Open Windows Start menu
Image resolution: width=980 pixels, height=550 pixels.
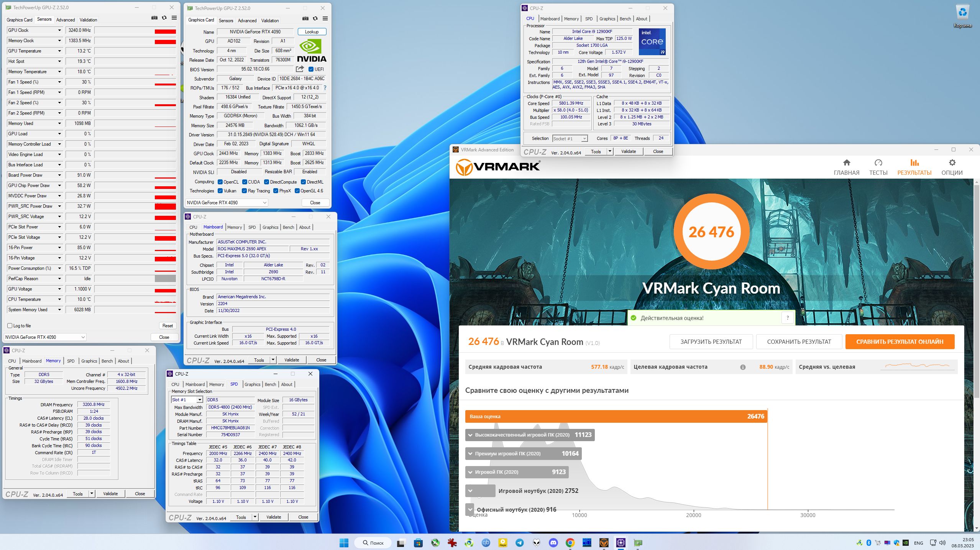344,543
